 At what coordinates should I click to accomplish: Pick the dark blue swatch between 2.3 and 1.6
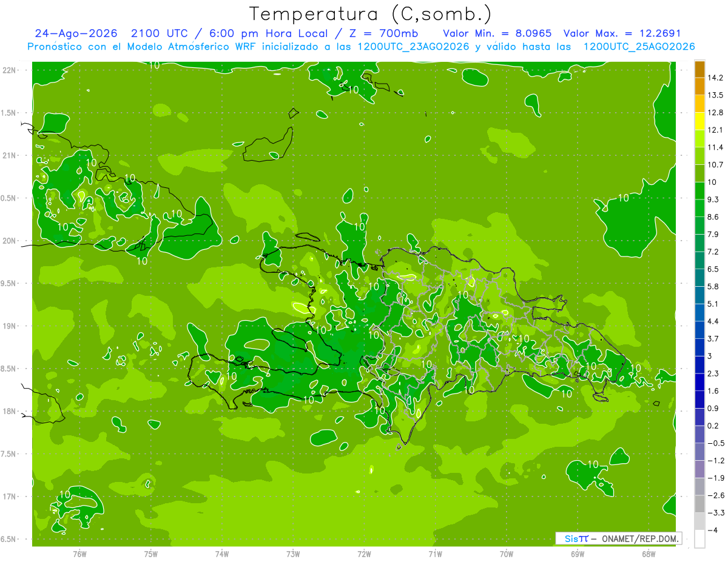click(699, 383)
